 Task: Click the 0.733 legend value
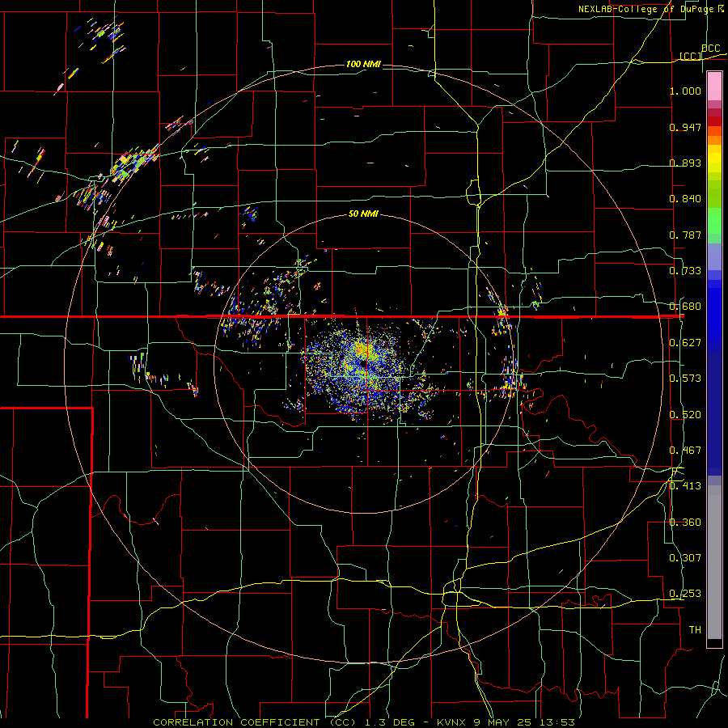(x=685, y=271)
